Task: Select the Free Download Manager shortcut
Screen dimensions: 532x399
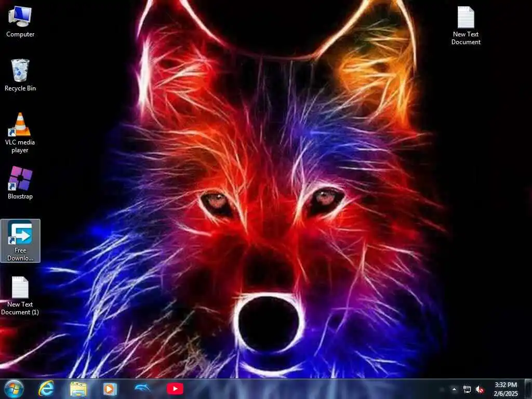Action: [x=20, y=241]
